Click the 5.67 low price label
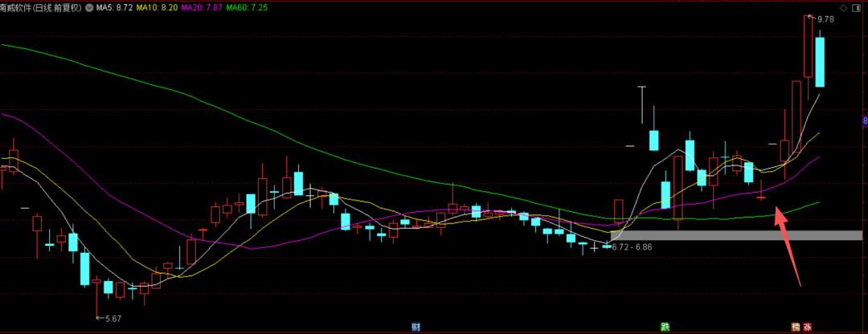This screenshot has height=334, width=868. (x=113, y=319)
